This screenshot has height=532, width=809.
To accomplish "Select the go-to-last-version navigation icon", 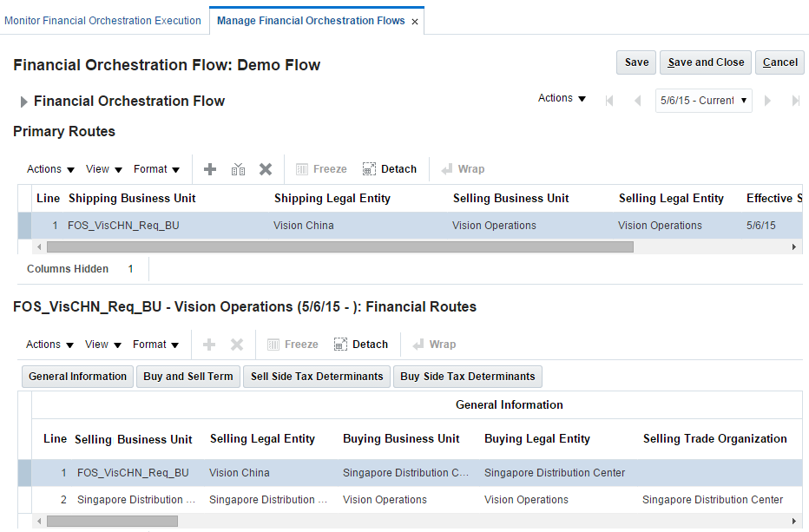I will pyautogui.click(x=795, y=100).
